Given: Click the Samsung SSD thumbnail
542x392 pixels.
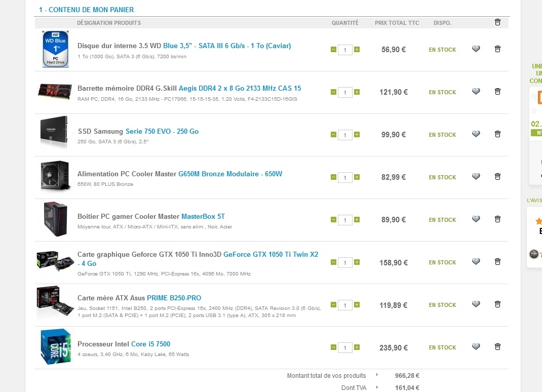Looking at the screenshot, I should (54, 132).
